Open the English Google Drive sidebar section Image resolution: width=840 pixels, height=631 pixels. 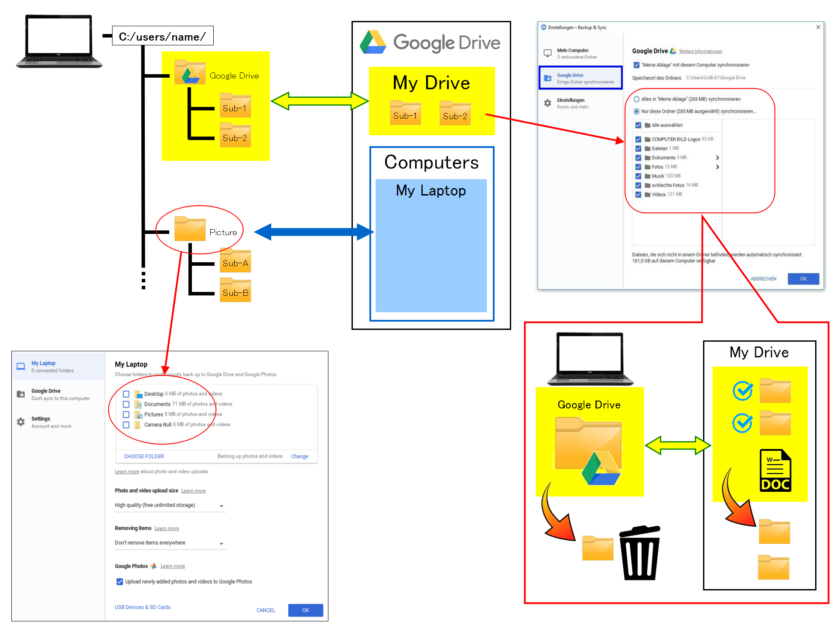(58, 394)
